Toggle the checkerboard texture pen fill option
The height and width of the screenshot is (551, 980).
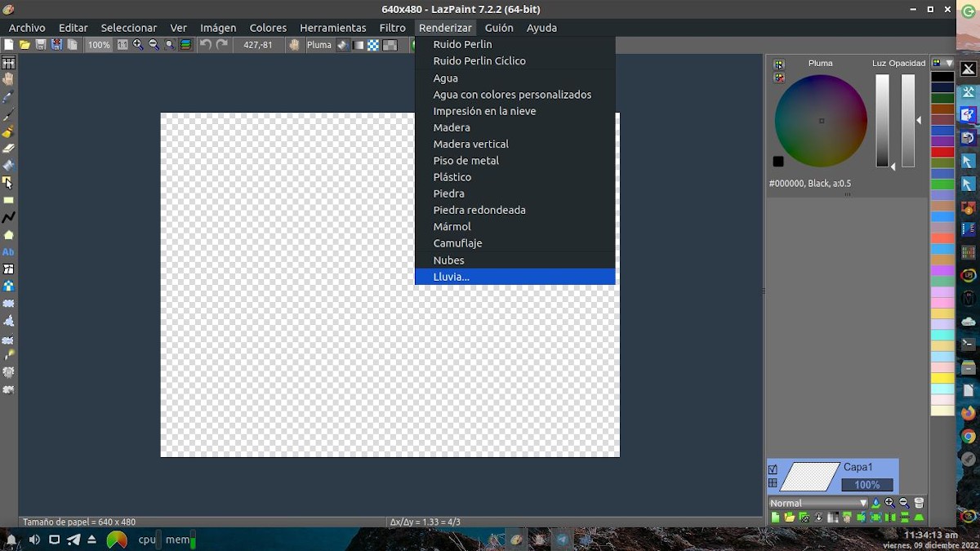[373, 45]
